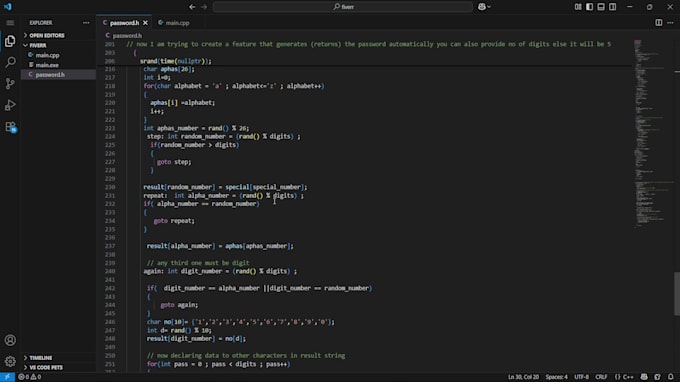
Task: Open the remote window indicator
Action: coord(7,377)
